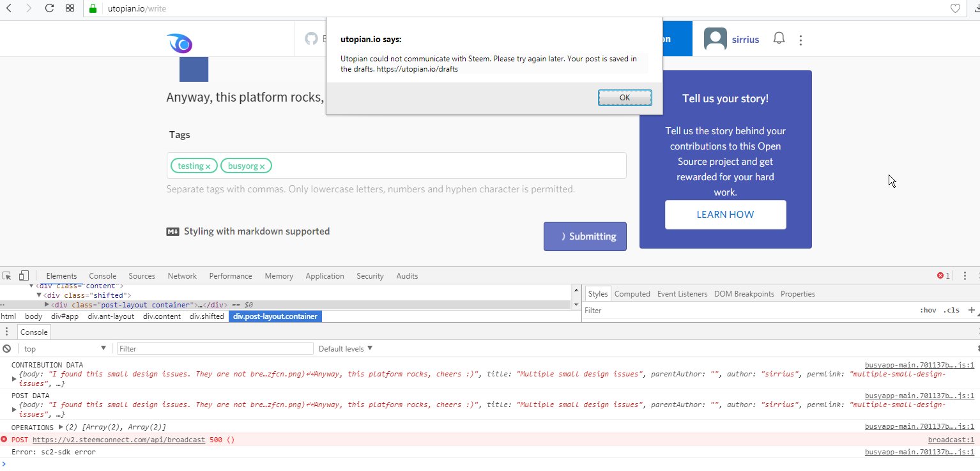The width and height of the screenshot is (980, 471).
Task: Select the Properties pane tab
Action: (798, 294)
